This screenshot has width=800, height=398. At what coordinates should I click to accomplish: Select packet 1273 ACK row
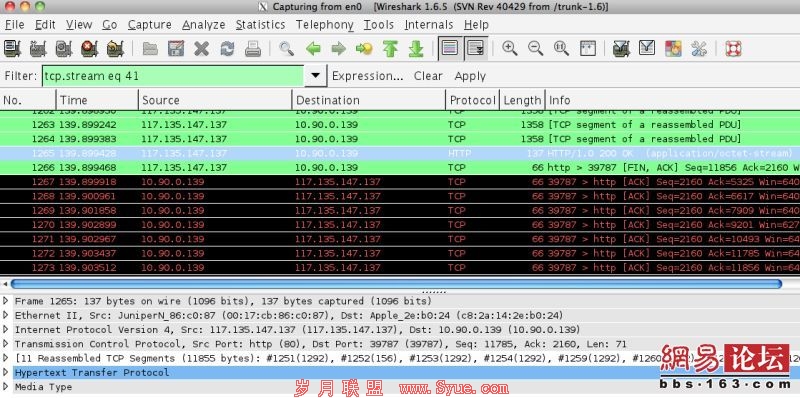[x=400, y=267]
